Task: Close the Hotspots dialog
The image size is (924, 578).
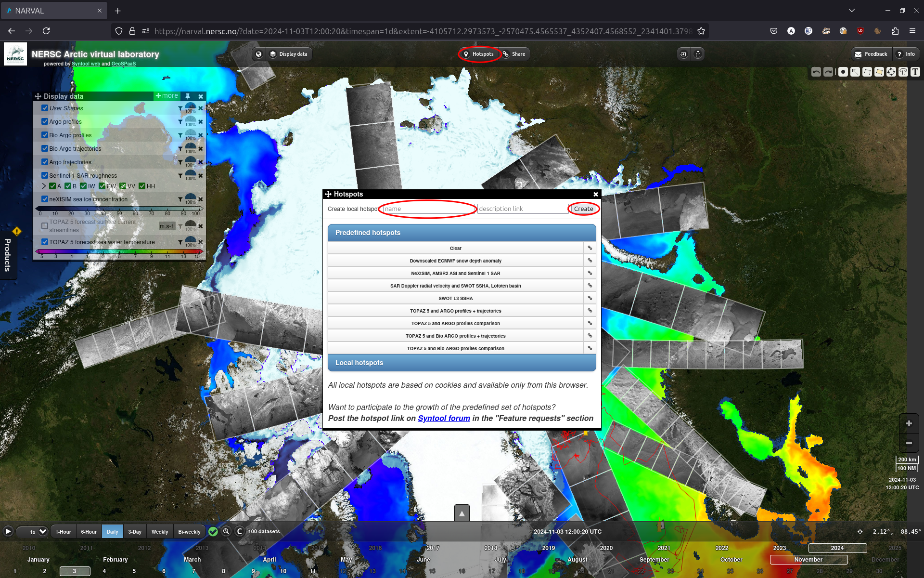Action: [x=596, y=195]
